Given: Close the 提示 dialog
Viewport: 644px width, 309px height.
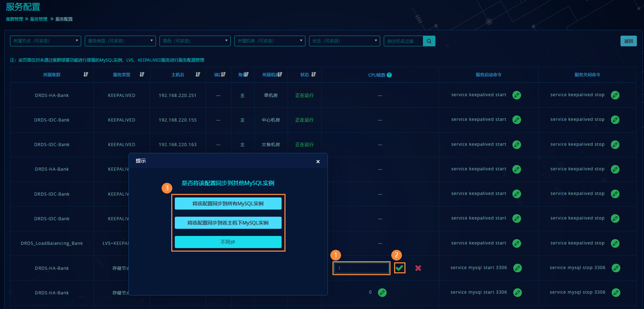Looking at the screenshot, I should click(318, 161).
